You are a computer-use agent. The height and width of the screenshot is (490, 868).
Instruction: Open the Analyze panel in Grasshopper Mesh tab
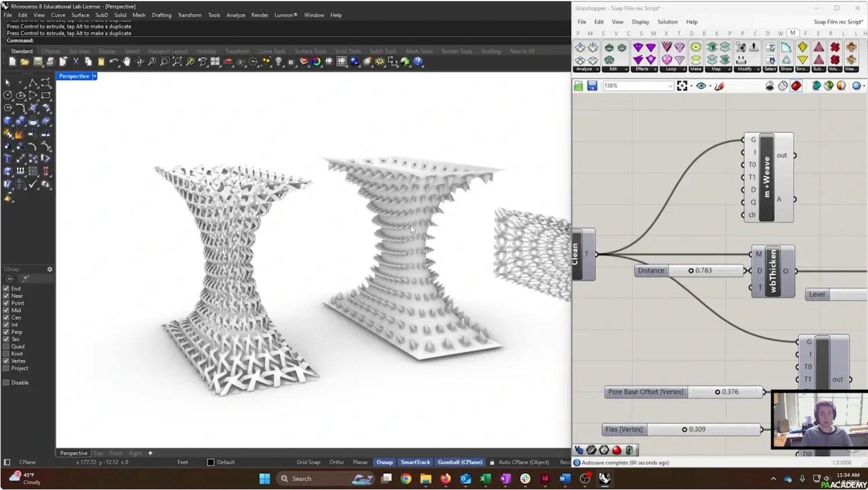[x=585, y=69]
